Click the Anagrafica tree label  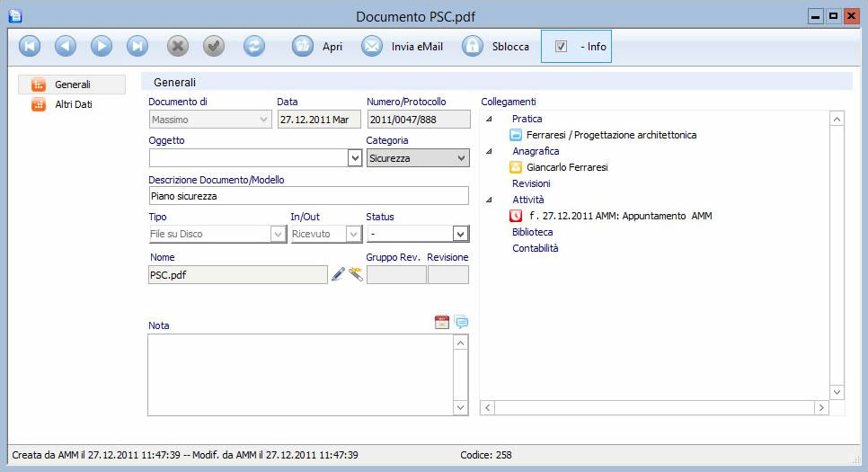click(x=536, y=151)
